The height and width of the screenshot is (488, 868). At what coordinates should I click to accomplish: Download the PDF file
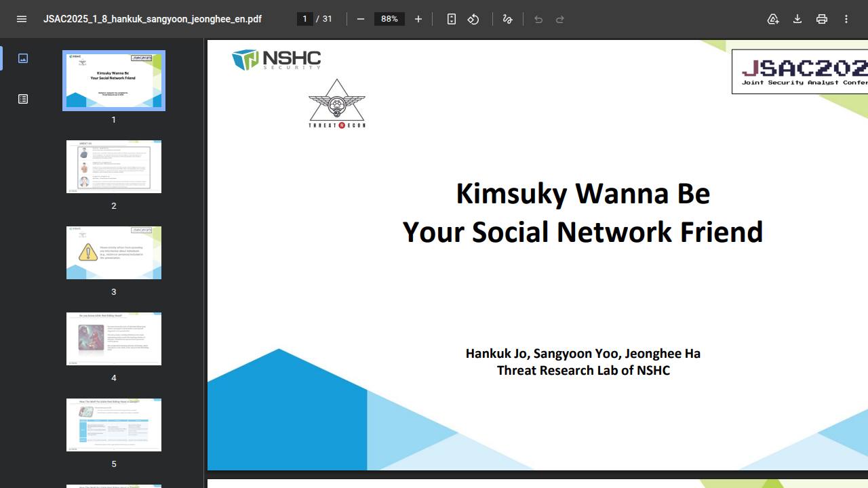click(797, 19)
